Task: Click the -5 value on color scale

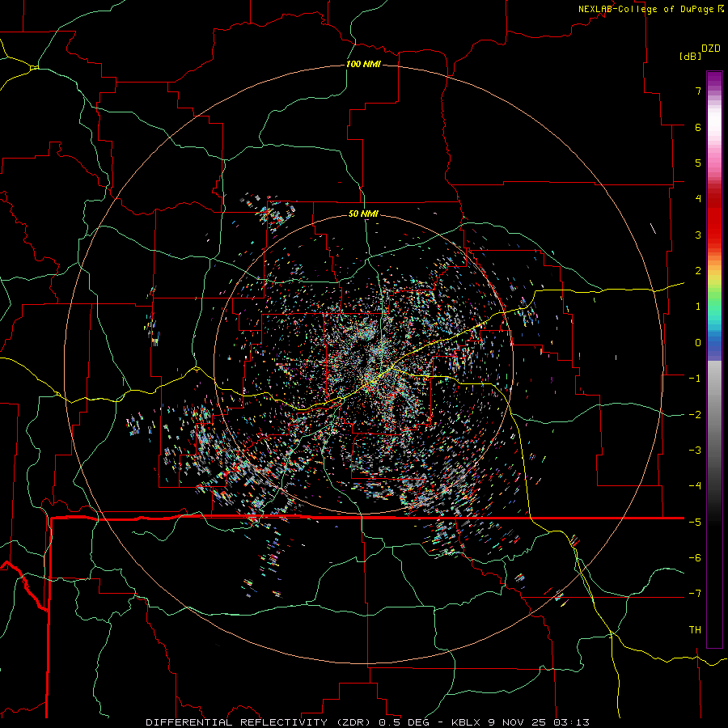Action: tap(695, 523)
